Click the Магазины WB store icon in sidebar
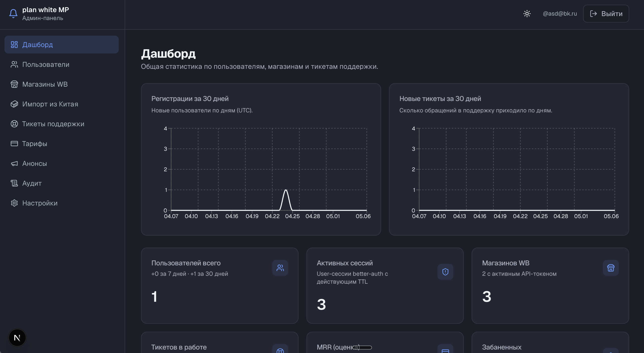Screen dimensions: 644x353 14,84
